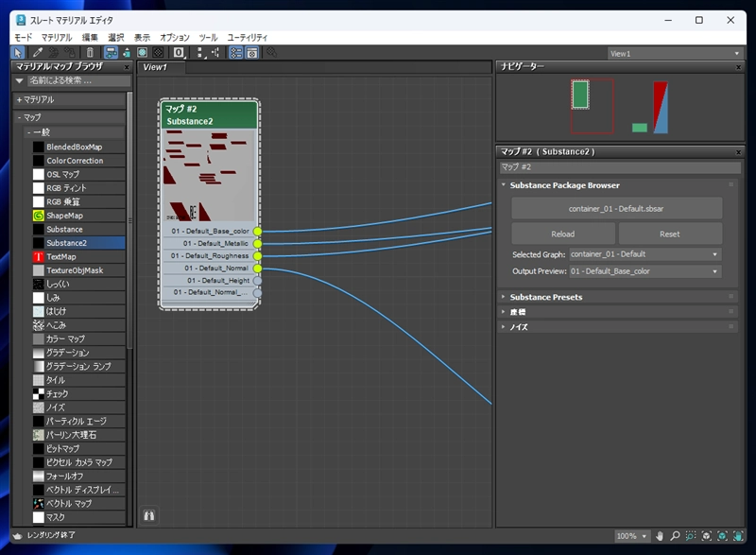This screenshot has width=756, height=555.
Task: Click the container_01 - Default.sbsar button
Action: pyautogui.click(x=616, y=208)
